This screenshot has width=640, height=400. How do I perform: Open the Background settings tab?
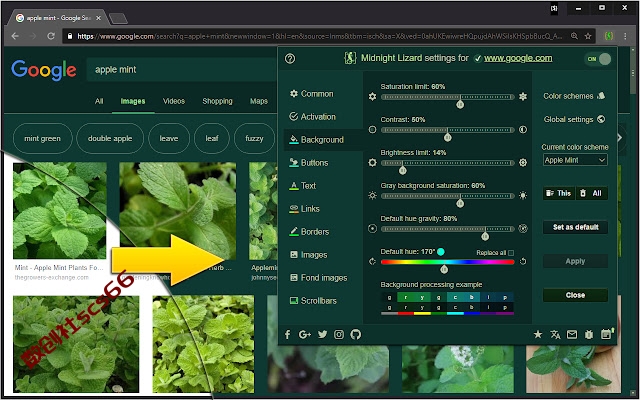pyautogui.click(x=316, y=140)
